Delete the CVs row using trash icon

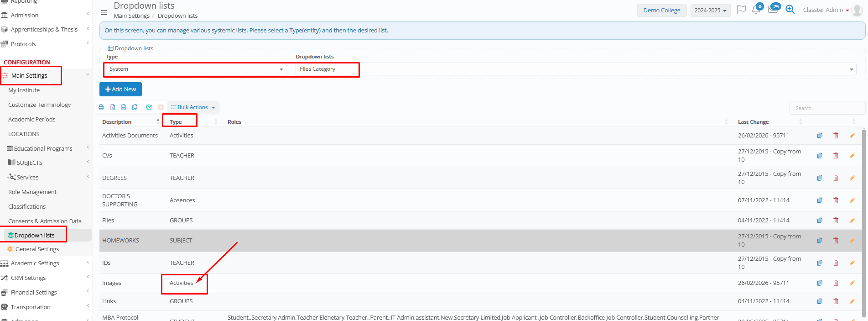pyautogui.click(x=836, y=156)
